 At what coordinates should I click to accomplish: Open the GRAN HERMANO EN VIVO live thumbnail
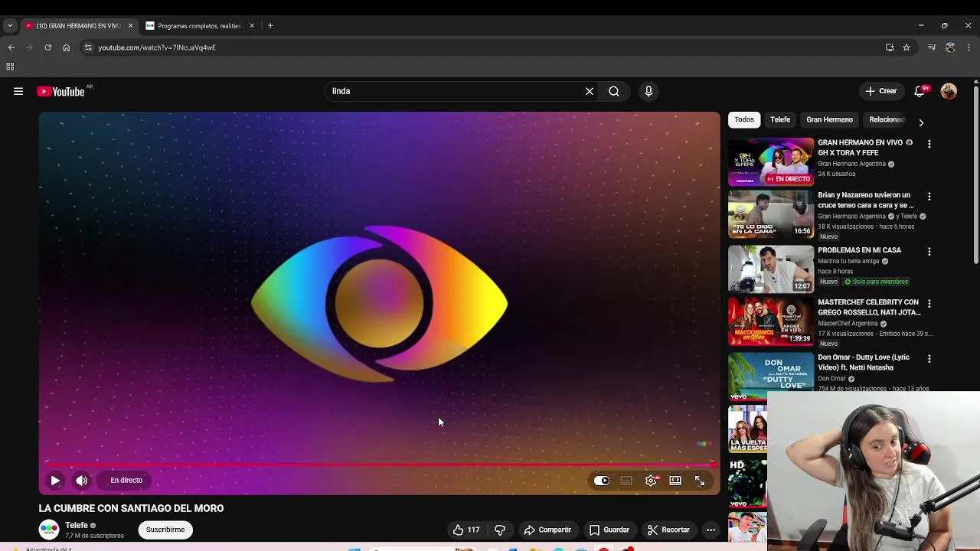771,161
